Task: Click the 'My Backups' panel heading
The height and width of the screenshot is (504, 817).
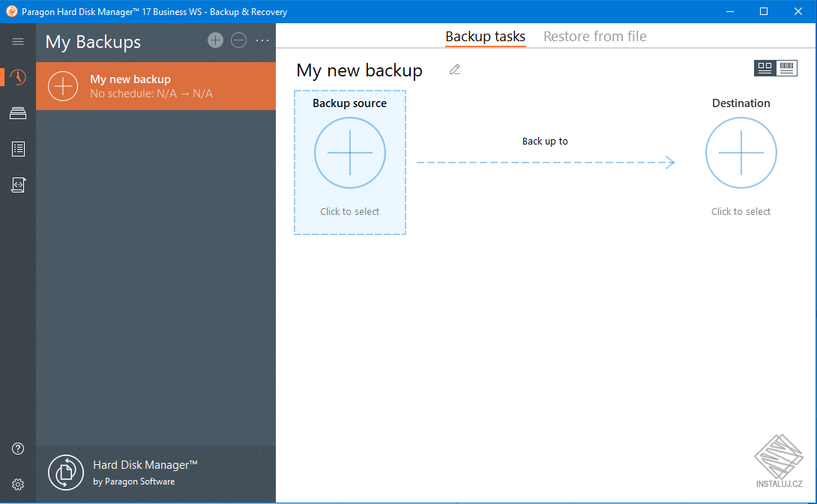Action: (x=93, y=42)
